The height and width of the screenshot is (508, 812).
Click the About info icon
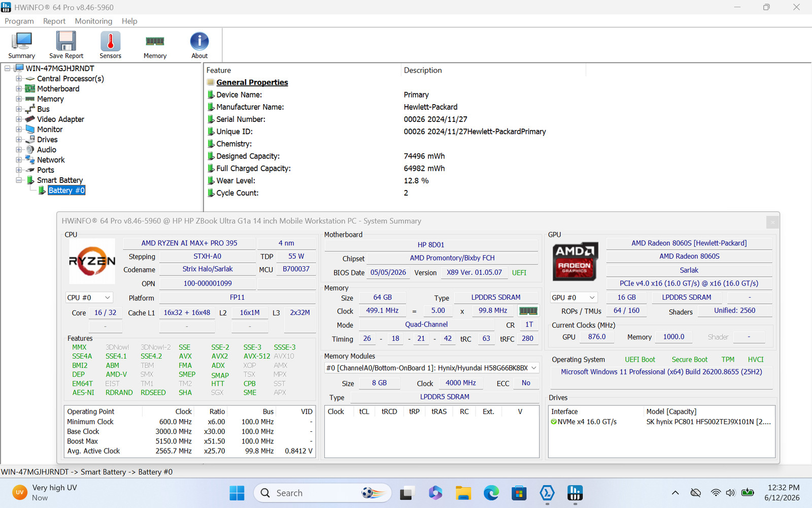tap(199, 45)
